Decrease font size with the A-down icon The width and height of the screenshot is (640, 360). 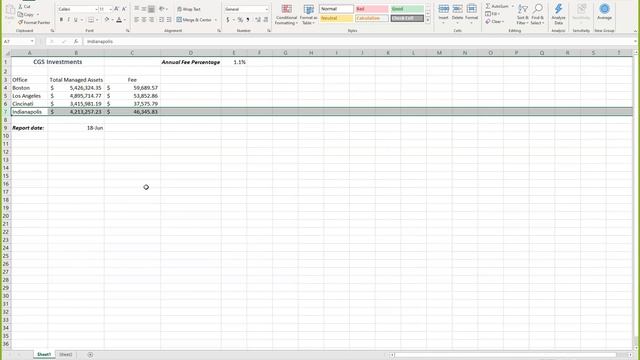(124, 9)
